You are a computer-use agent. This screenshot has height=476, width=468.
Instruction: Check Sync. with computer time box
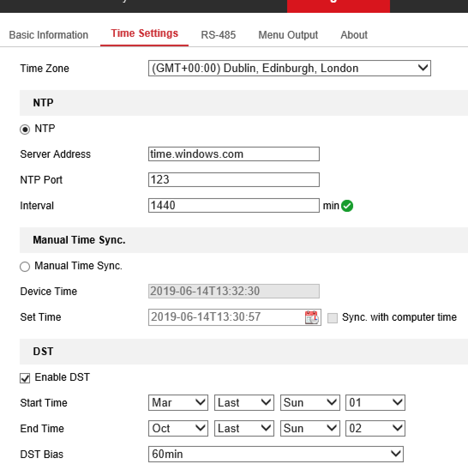[x=333, y=318]
